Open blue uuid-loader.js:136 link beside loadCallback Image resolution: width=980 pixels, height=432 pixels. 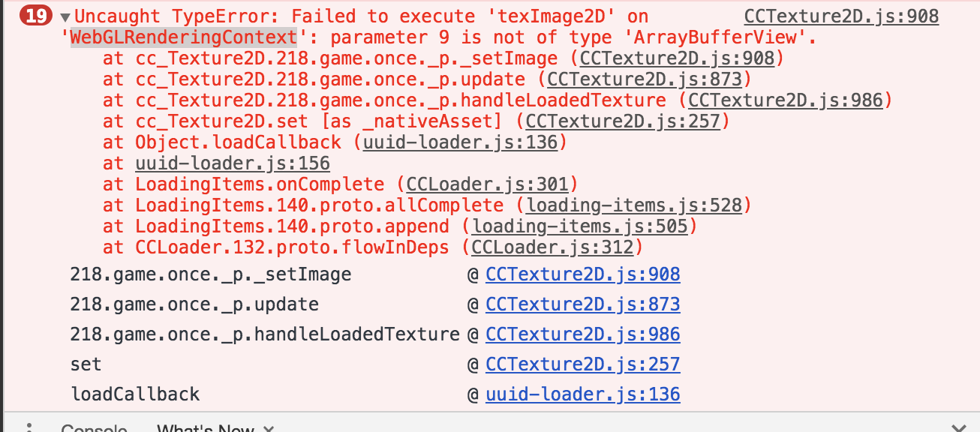tap(582, 394)
